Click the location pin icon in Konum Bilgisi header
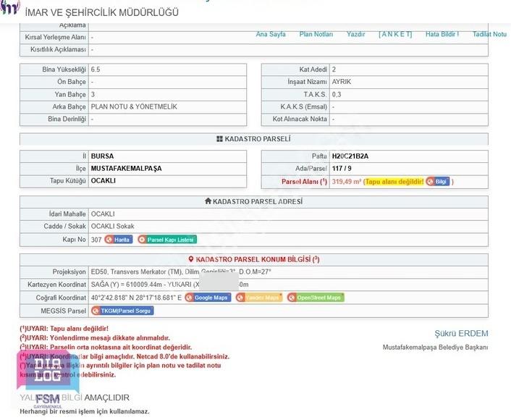The image size is (511, 420). [x=191, y=259]
